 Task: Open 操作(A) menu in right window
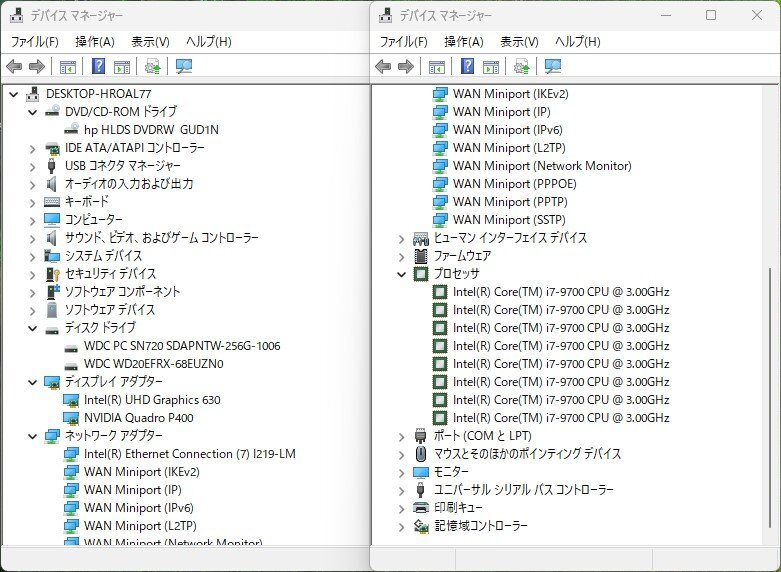tap(464, 42)
